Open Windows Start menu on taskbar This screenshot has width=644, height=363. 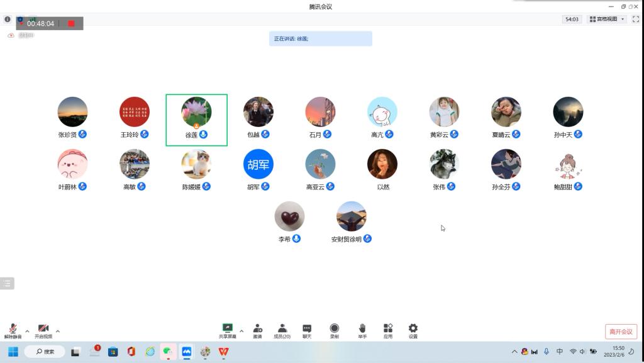click(x=13, y=352)
